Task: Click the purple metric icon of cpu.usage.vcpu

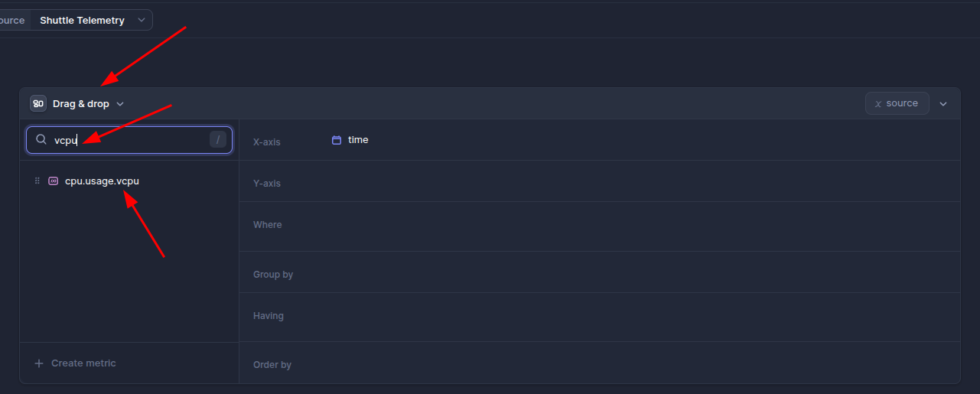Action: 53,181
